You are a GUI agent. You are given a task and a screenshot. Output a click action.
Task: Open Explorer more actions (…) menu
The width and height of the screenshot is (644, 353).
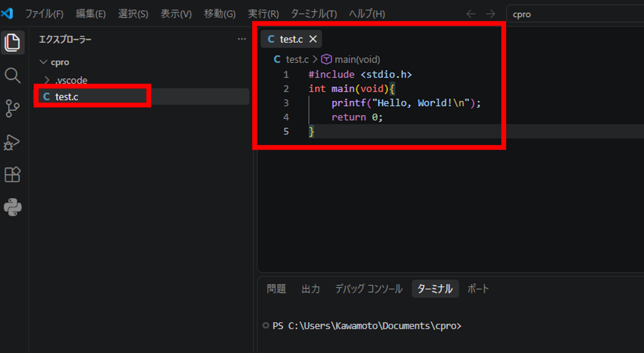[242, 39]
